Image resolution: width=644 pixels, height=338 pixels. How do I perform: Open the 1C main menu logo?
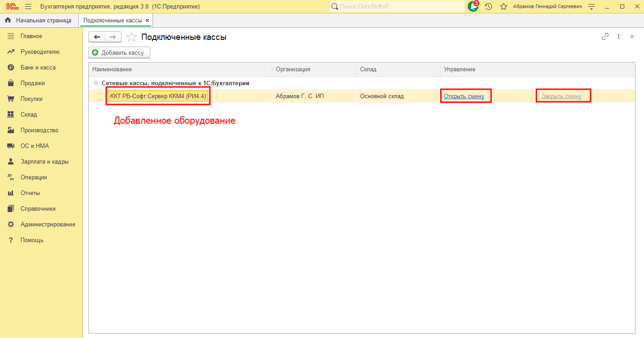pos(12,7)
